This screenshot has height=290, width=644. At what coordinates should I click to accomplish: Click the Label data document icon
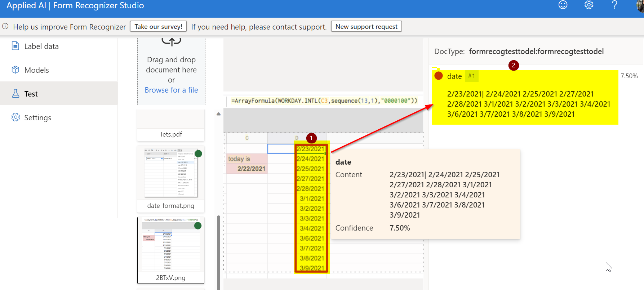[x=15, y=46]
